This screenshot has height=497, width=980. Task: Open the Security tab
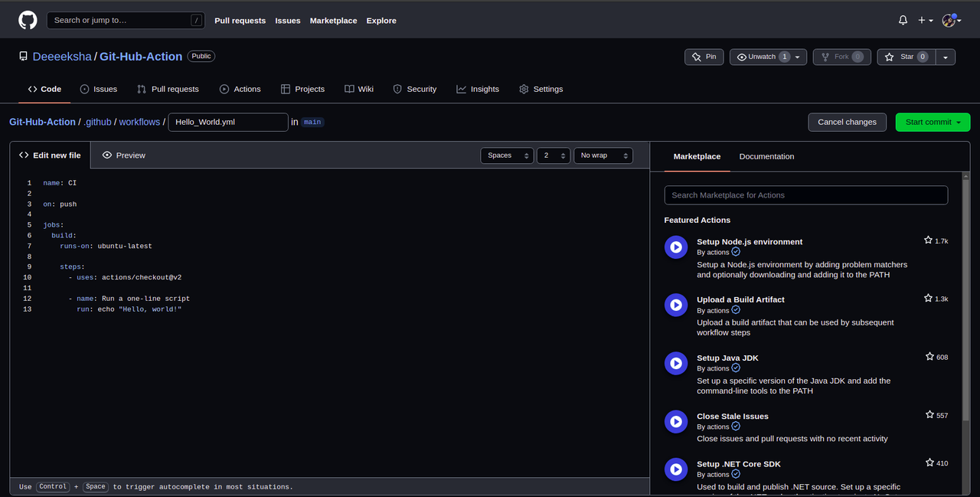coord(415,89)
